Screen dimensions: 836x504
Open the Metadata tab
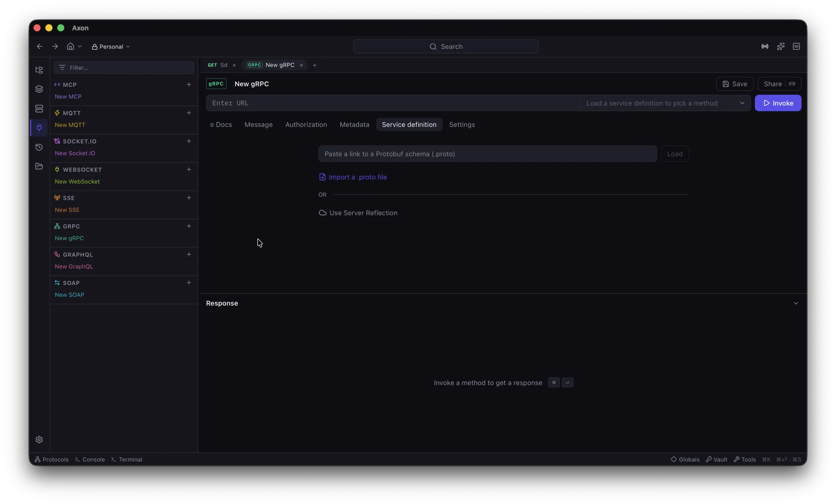tap(354, 125)
